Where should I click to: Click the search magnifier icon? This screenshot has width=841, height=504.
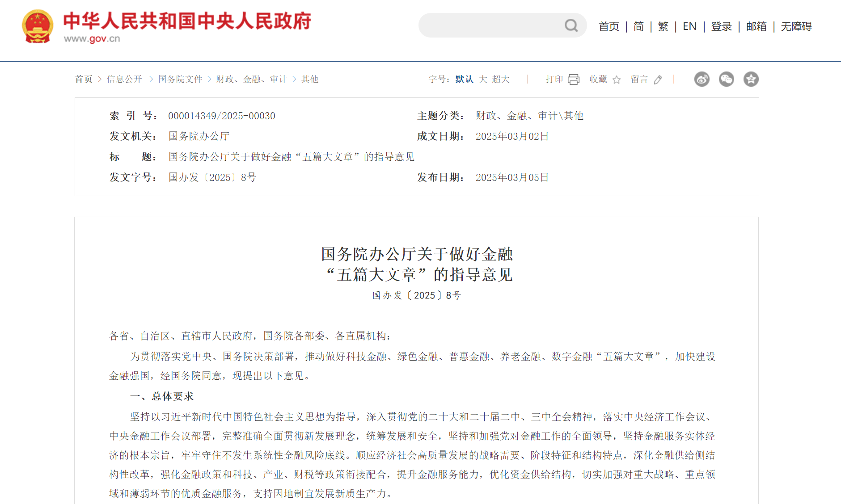click(571, 25)
